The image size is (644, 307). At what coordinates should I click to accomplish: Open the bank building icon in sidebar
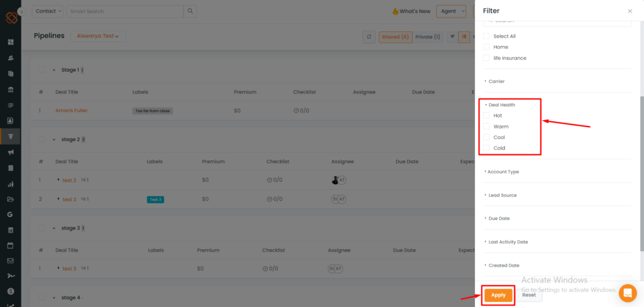pyautogui.click(x=11, y=89)
